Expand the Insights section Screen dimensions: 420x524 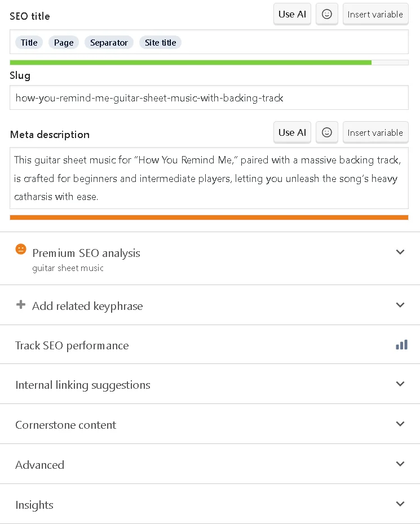pyautogui.click(x=400, y=504)
